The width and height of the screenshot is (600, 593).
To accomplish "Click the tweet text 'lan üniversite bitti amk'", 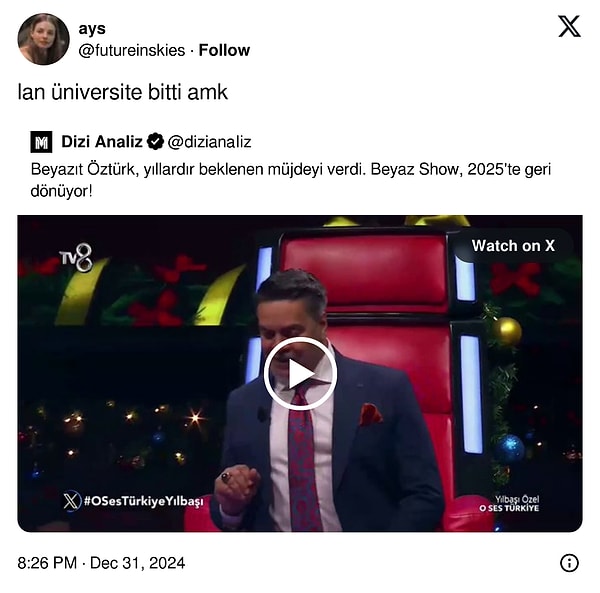I will tap(122, 92).
